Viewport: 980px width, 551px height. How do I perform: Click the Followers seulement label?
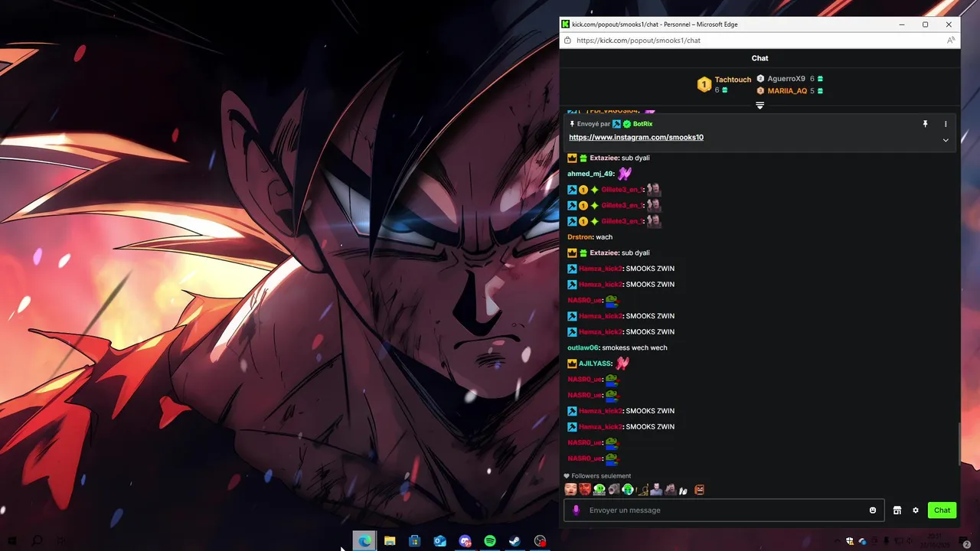pyautogui.click(x=601, y=476)
